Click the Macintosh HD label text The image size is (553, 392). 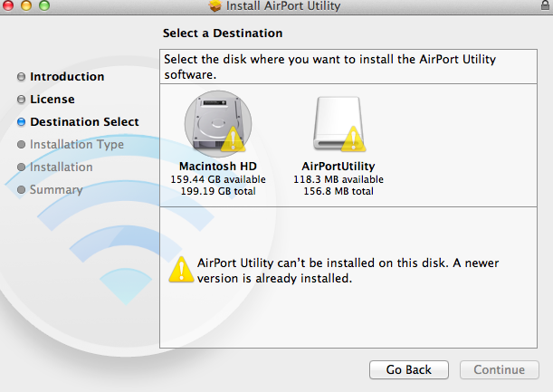click(x=218, y=167)
